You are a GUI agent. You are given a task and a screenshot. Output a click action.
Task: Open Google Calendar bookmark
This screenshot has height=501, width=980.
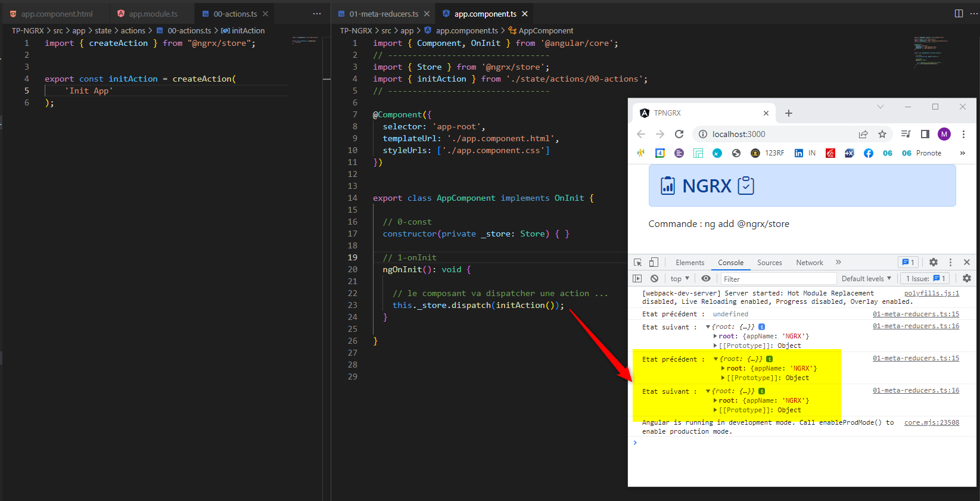660,153
